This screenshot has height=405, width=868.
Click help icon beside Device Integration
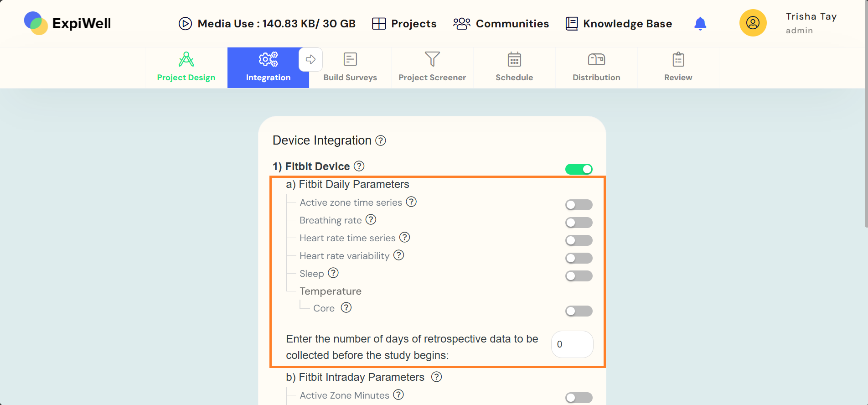pos(381,140)
